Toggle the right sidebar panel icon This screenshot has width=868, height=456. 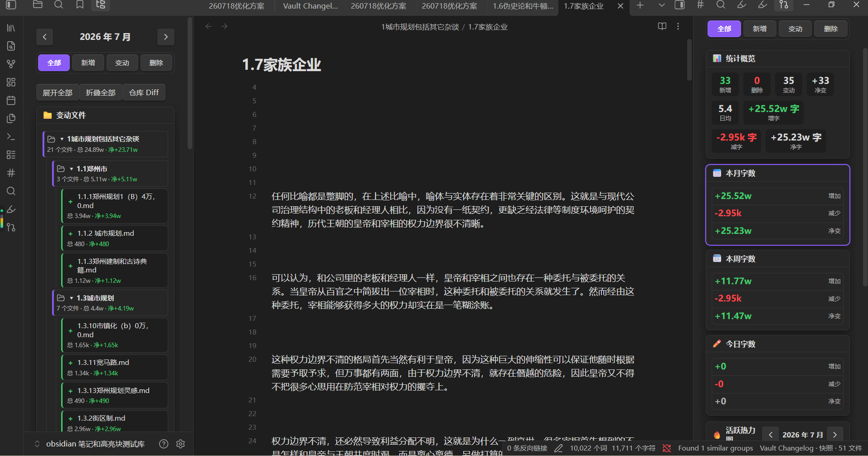(x=679, y=5)
